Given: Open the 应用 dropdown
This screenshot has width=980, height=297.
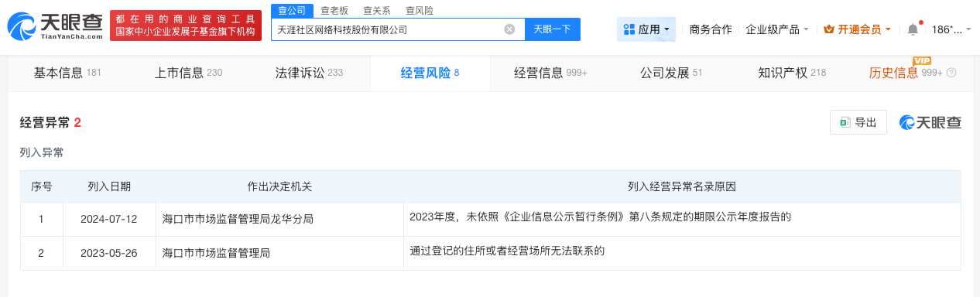Looking at the screenshot, I should point(646,29).
